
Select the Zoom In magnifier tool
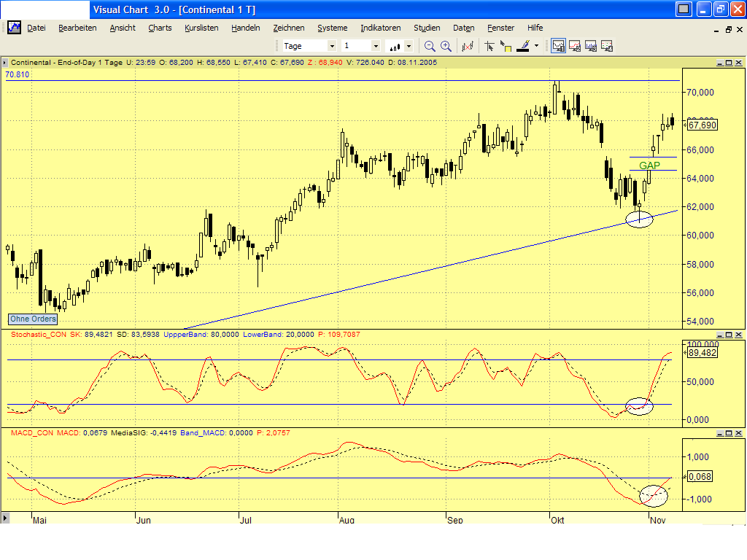446,45
